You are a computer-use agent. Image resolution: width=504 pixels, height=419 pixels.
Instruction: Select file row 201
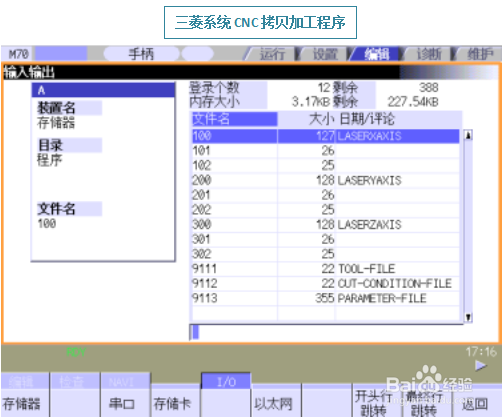326,195
